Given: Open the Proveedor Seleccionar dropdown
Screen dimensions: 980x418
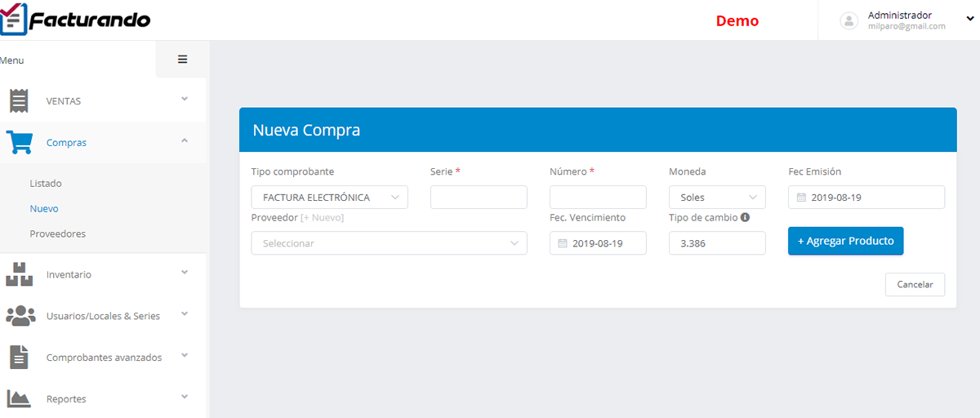Looking at the screenshot, I should (389, 243).
